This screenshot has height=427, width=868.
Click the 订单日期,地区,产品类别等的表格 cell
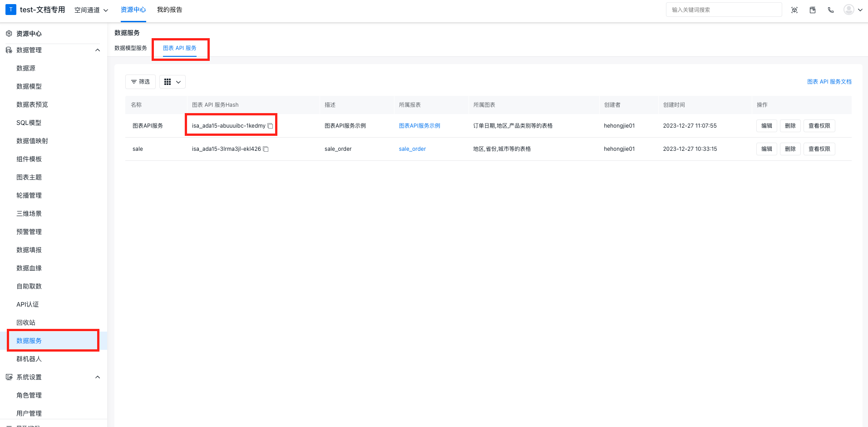coord(513,126)
